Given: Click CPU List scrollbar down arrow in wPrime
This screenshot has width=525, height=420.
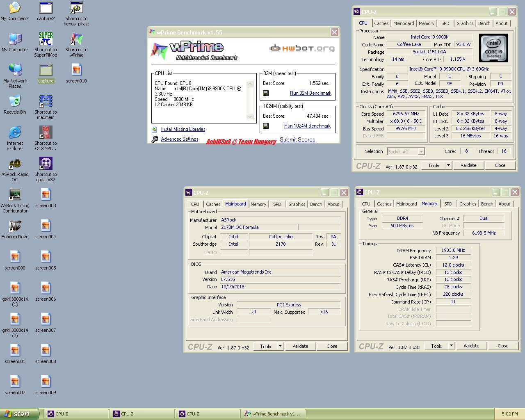Looking at the screenshot, I should click(250, 117).
